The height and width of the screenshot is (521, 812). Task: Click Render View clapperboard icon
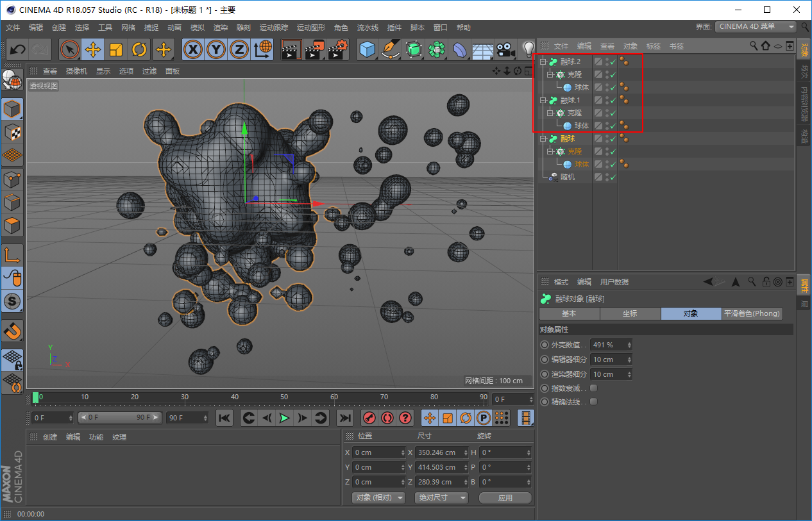(291, 49)
